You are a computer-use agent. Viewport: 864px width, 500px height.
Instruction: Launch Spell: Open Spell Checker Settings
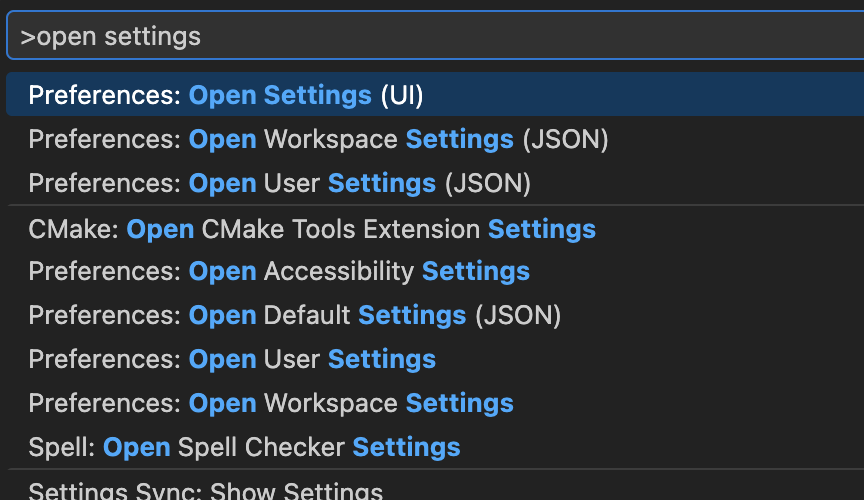click(244, 447)
